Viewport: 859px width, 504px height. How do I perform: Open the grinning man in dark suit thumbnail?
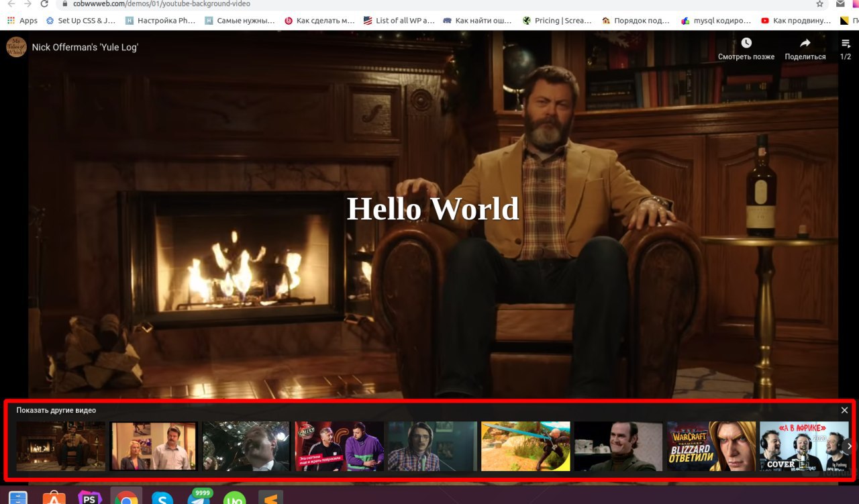(x=618, y=446)
